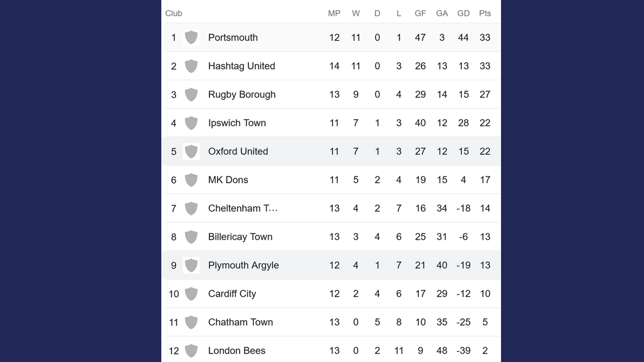Click the GA column header
This screenshot has height=362, width=644.
click(442, 13)
